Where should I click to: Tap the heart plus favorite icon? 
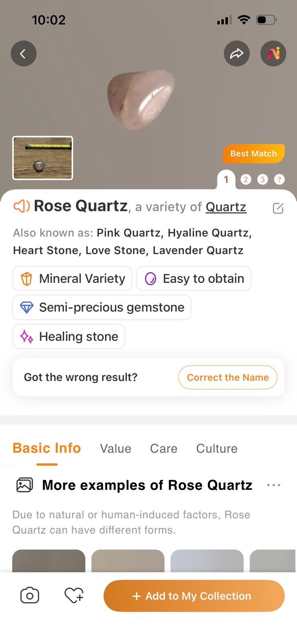[x=74, y=596]
